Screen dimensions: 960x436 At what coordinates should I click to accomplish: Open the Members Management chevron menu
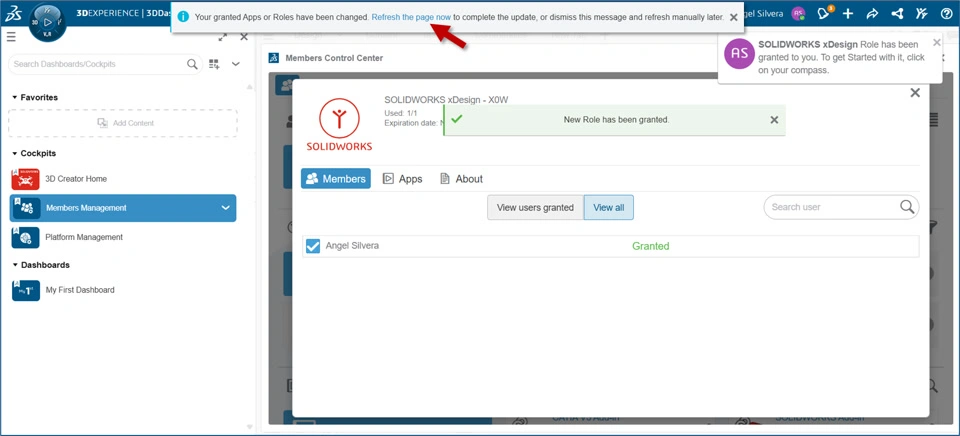pyautogui.click(x=225, y=208)
